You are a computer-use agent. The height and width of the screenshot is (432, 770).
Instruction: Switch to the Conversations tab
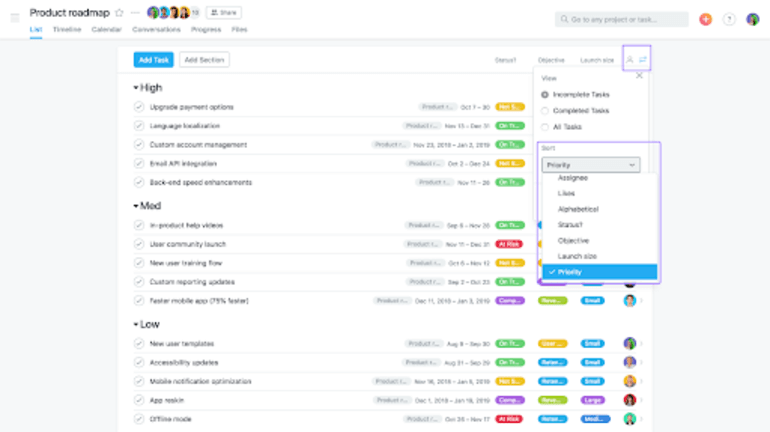156,29
